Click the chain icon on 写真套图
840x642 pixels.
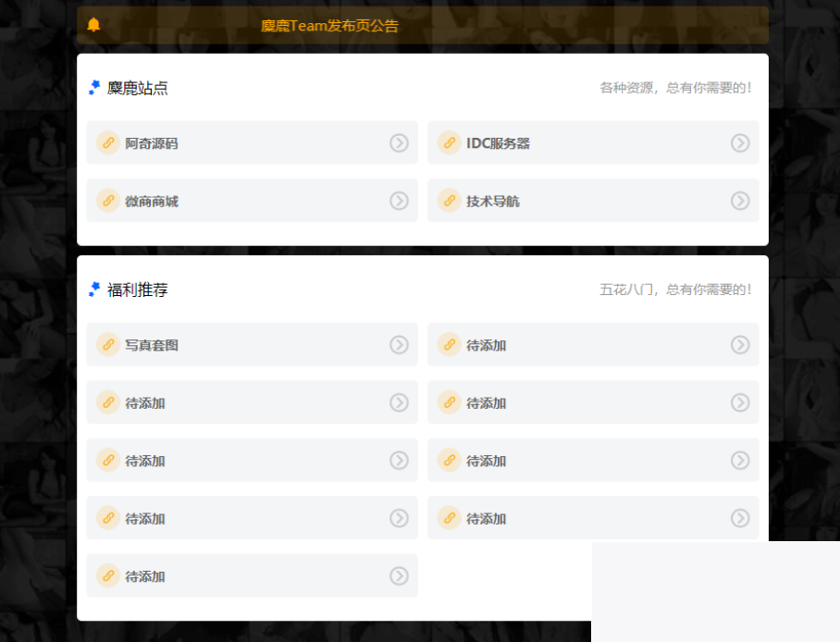(107, 344)
